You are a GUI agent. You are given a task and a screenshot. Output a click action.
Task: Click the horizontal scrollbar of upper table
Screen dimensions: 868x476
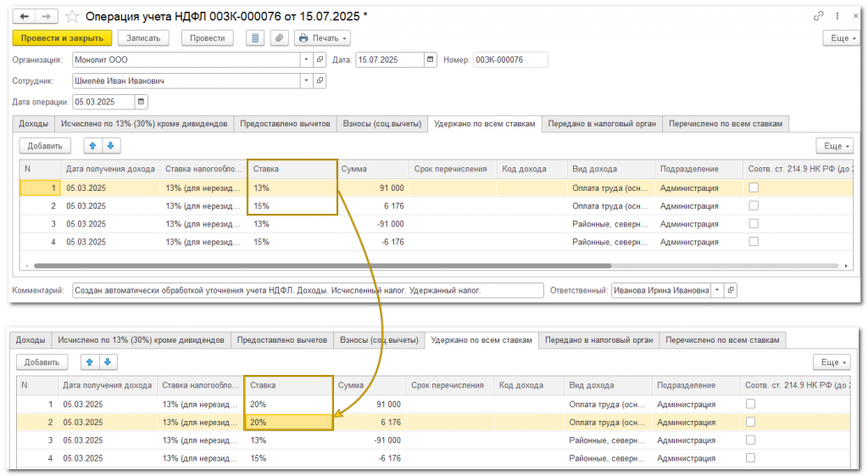point(323,266)
